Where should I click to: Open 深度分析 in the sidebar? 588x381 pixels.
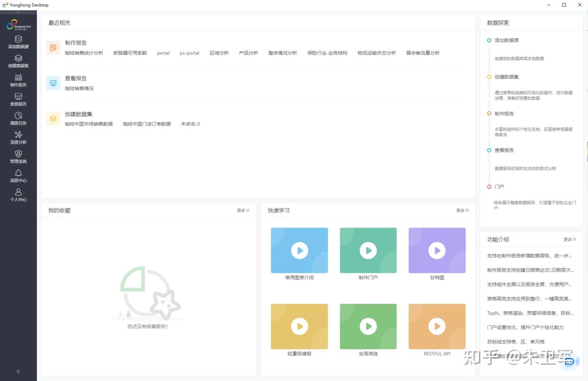18,138
